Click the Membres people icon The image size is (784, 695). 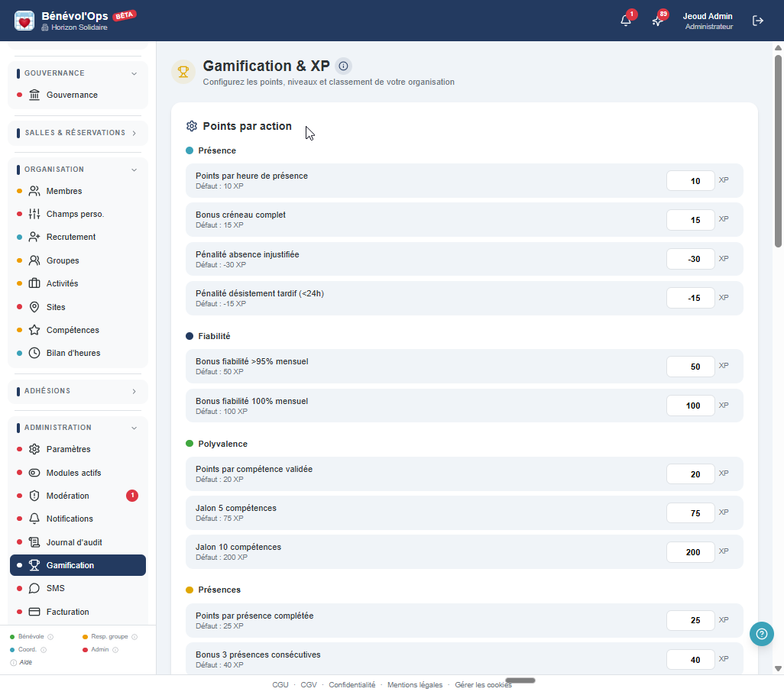click(34, 191)
